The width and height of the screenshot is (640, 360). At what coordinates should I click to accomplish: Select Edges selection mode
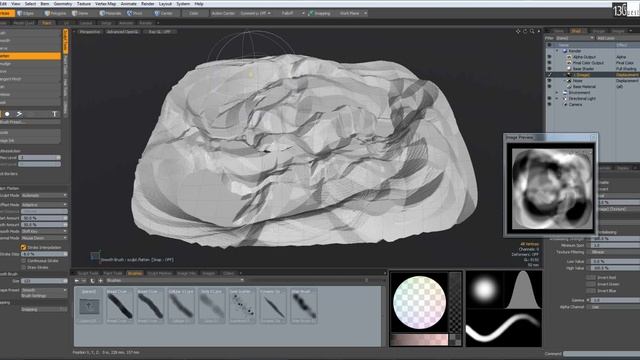pos(26,13)
